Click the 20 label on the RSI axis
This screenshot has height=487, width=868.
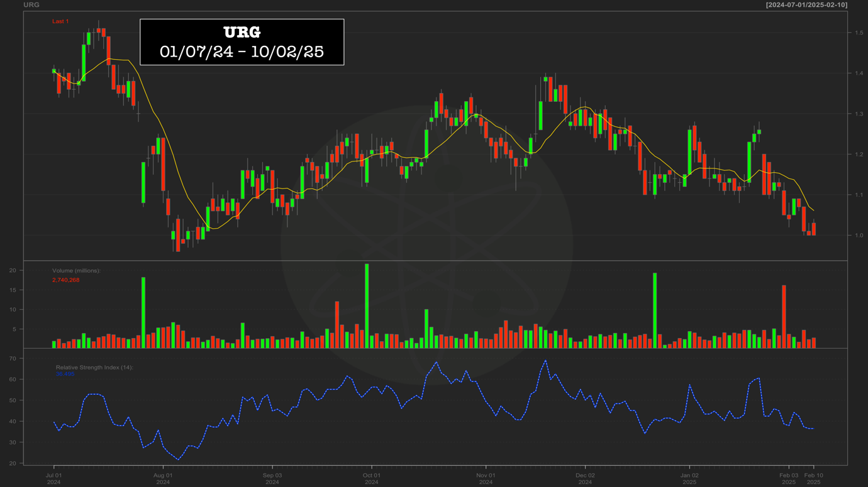(13, 463)
